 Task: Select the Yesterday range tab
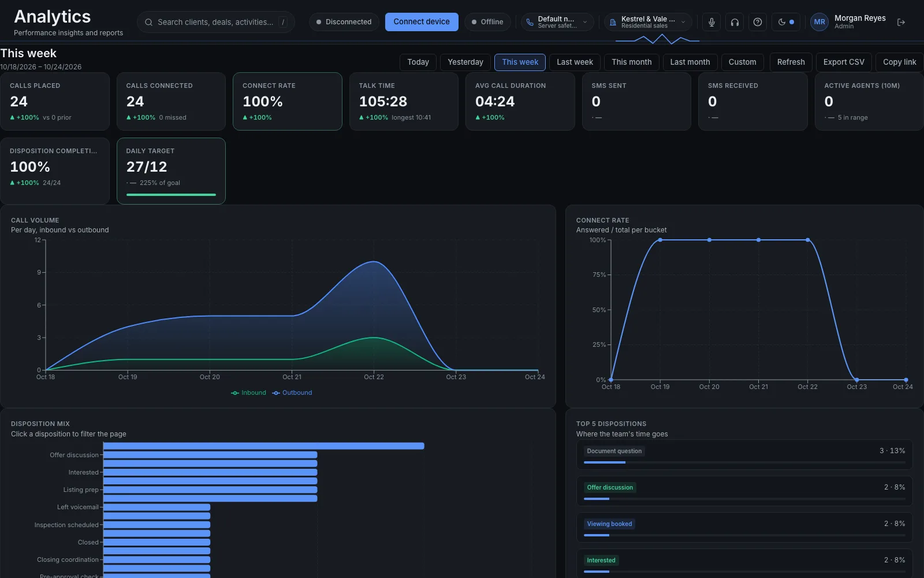pyautogui.click(x=465, y=62)
